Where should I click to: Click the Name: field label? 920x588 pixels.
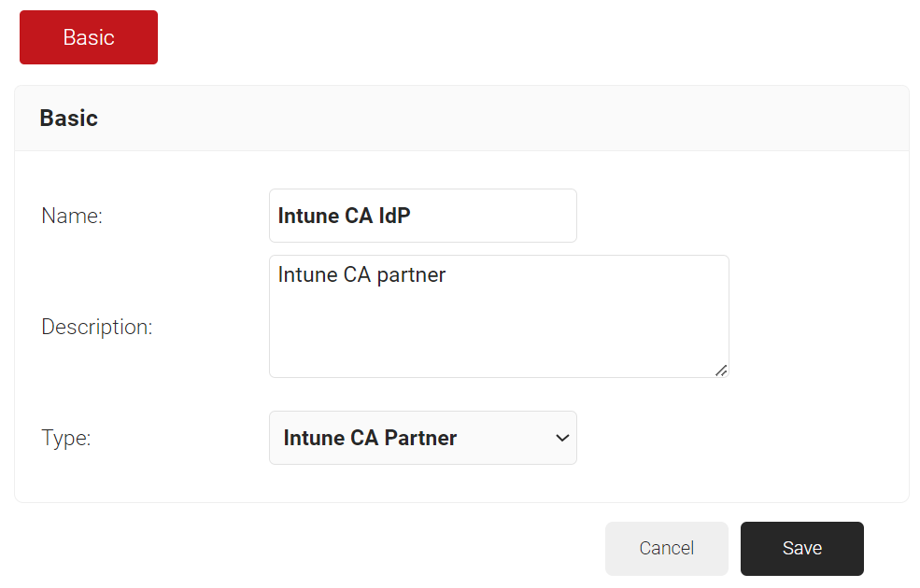[x=72, y=216]
